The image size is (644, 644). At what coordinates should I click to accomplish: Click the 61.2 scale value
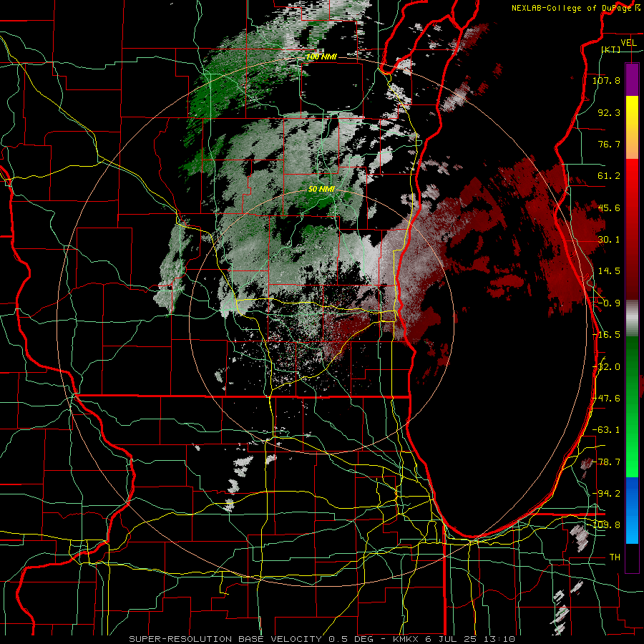(609, 176)
